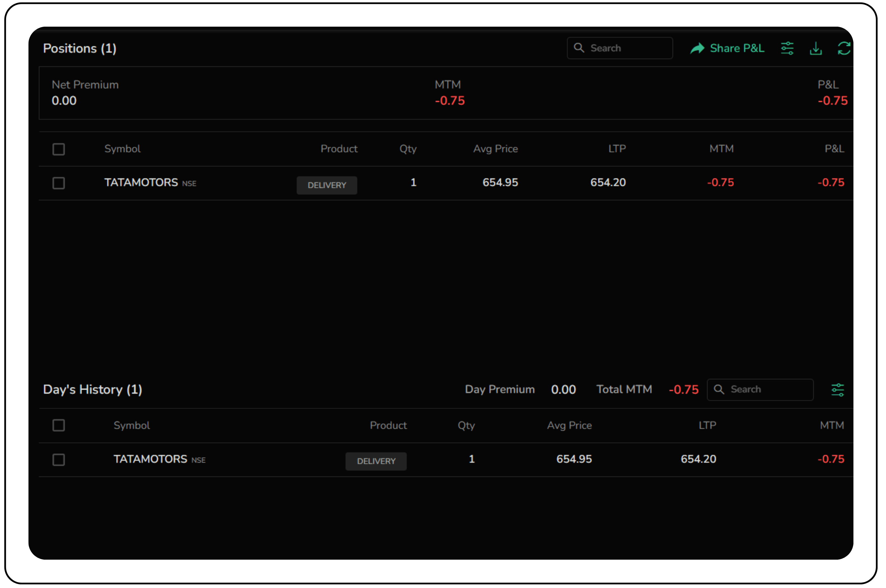This screenshot has height=588, width=886.
Task: Click magnifier icon in Positions search
Action: pyautogui.click(x=579, y=48)
